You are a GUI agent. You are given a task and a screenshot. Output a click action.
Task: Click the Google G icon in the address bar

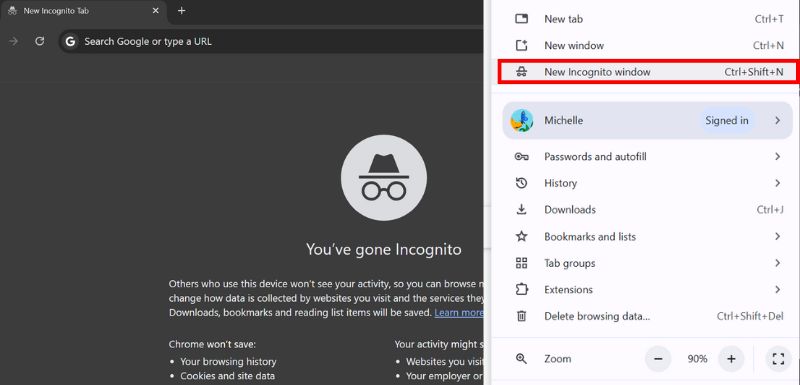(x=70, y=41)
